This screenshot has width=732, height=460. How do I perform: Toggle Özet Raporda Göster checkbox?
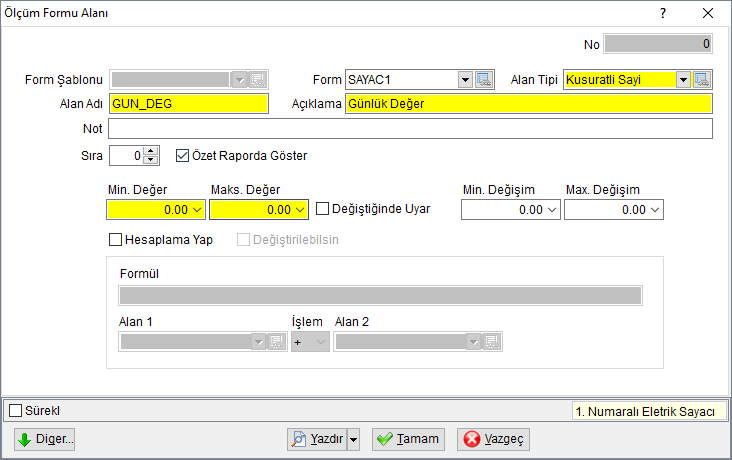click(182, 156)
